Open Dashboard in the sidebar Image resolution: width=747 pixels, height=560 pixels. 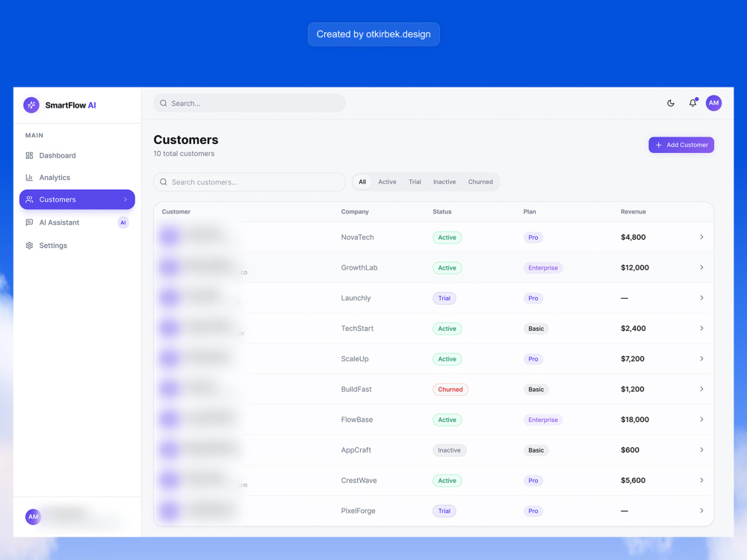pos(77,156)
